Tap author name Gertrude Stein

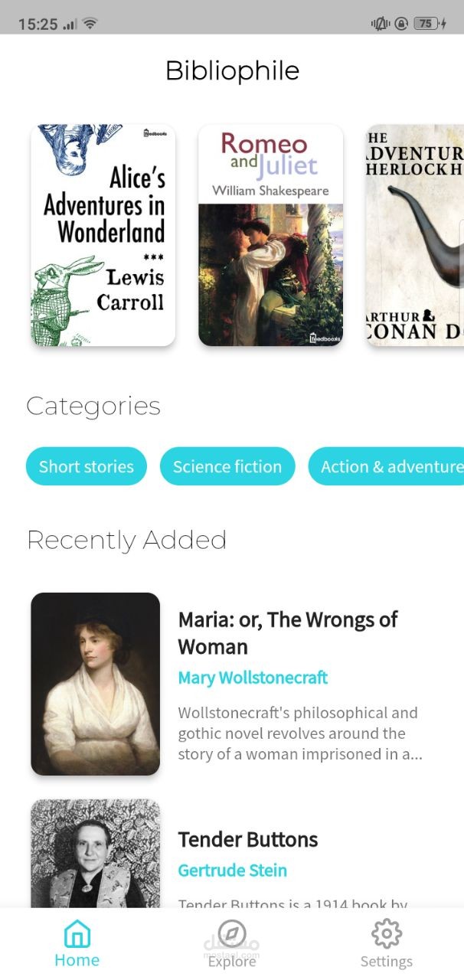coord(233,871)
